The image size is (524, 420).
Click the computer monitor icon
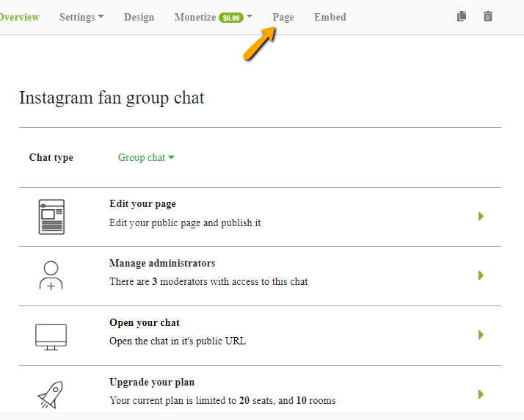pyautogui.click(x=51, y=335)
